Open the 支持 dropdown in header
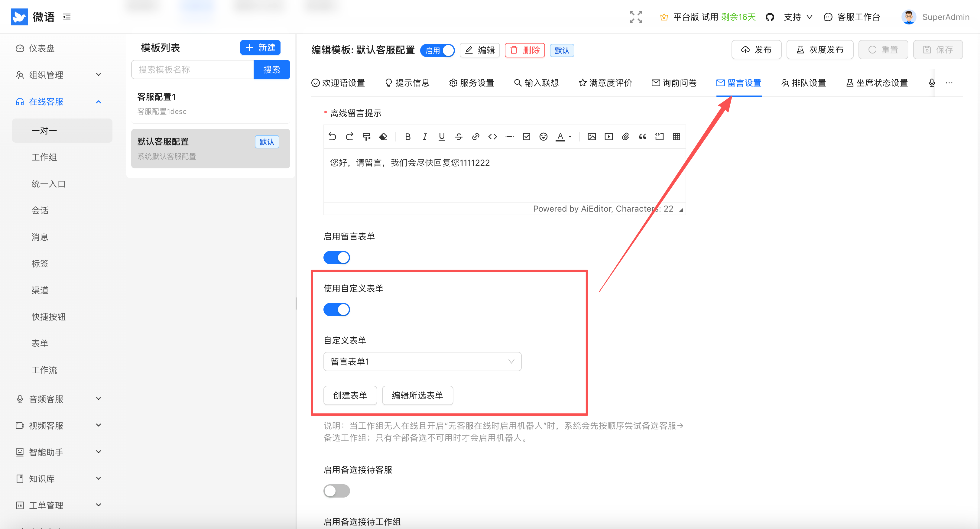 [x=798, y=17]
